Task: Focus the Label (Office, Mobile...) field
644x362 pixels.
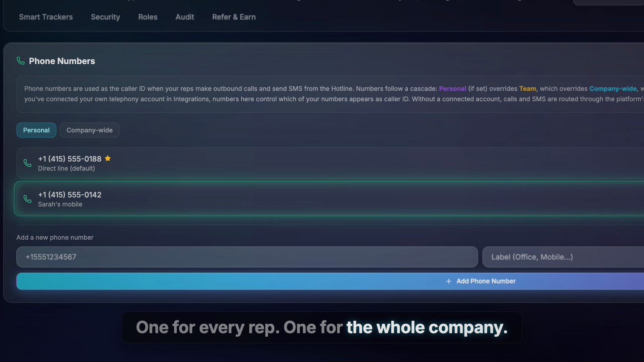Action: tap(563, 257)
